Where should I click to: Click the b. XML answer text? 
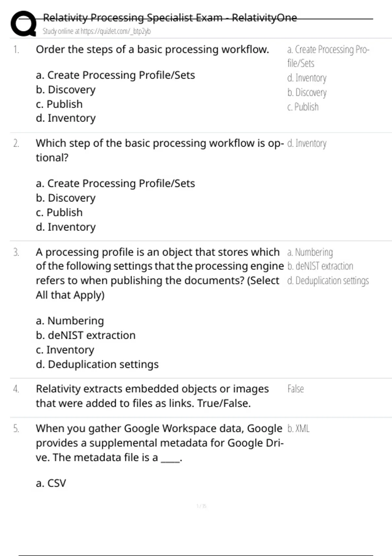298,428
